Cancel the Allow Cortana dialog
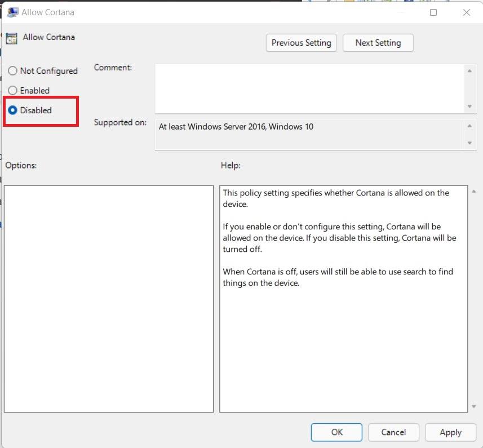The height and width of the screenshot is (448, 483). 393,432
